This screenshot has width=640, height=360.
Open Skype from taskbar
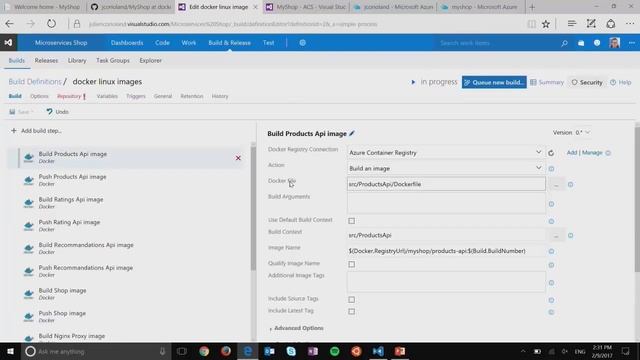click(291, 351)
